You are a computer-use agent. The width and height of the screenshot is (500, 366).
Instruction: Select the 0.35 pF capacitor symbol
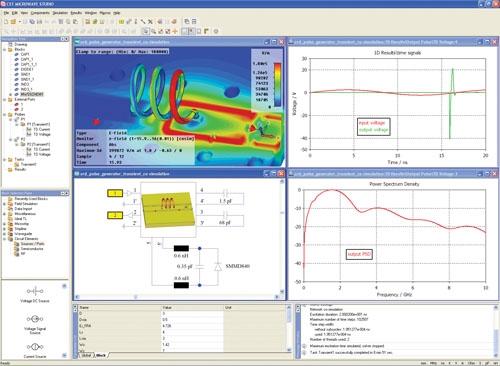point(199,266)
